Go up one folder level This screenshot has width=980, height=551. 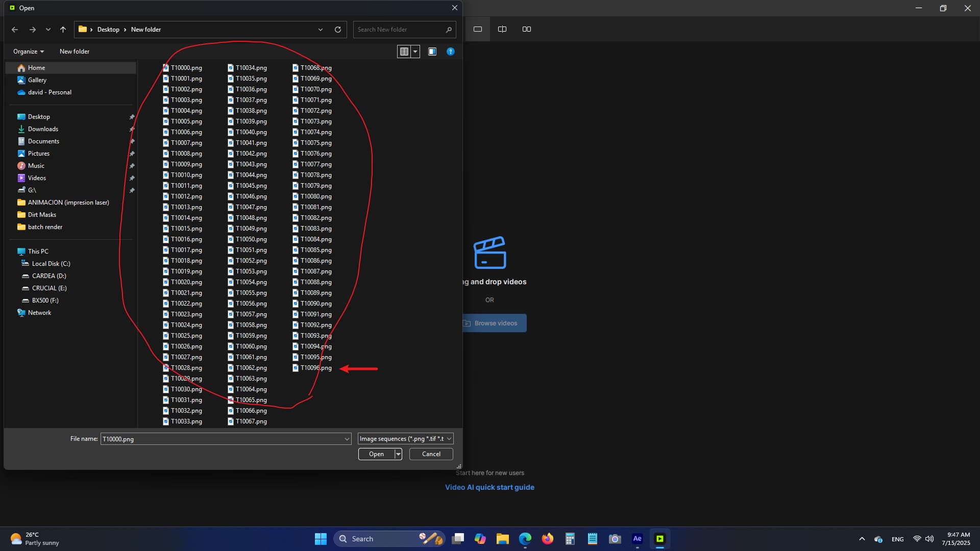click(63, 30)
